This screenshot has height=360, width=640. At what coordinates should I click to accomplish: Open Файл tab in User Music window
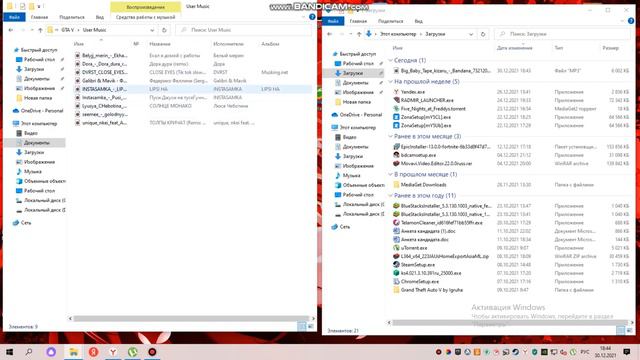coord(14,17)
